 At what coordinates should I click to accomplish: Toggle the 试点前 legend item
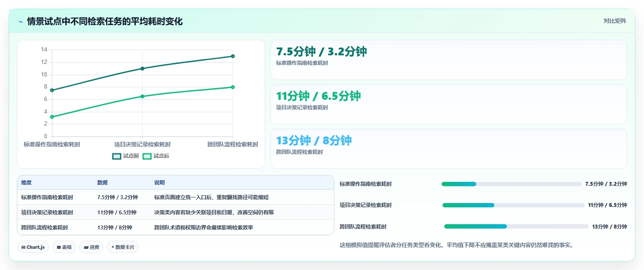coord(125,156)
